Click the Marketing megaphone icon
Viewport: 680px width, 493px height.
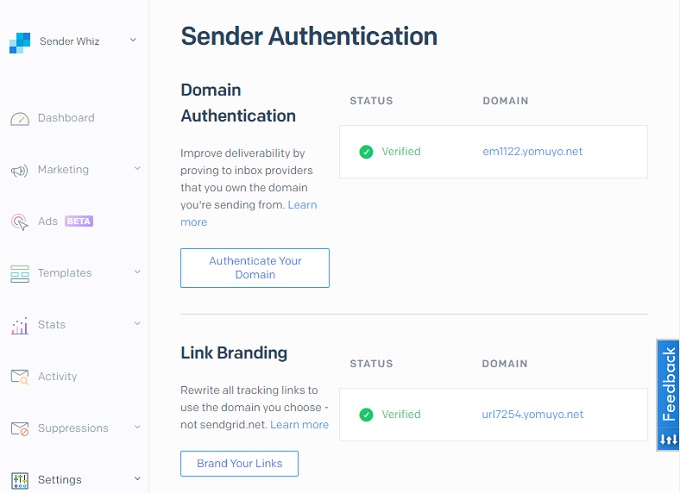[x=19, y=170]
